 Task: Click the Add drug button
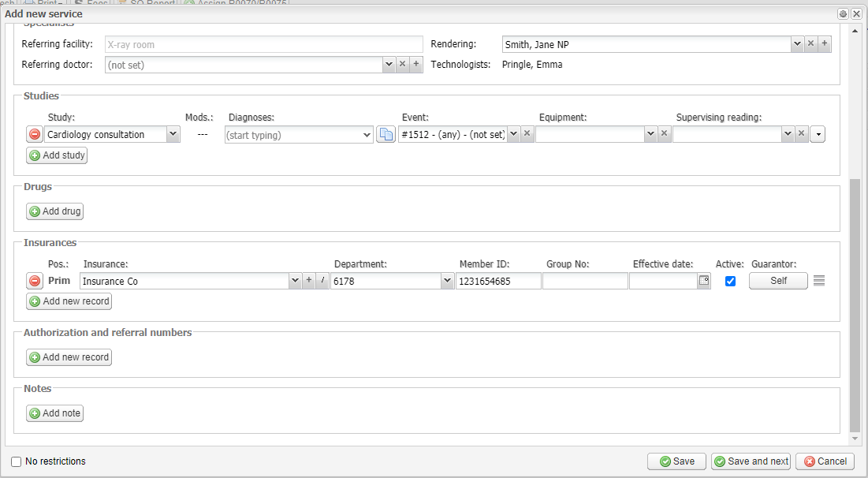tap(55, 211)
